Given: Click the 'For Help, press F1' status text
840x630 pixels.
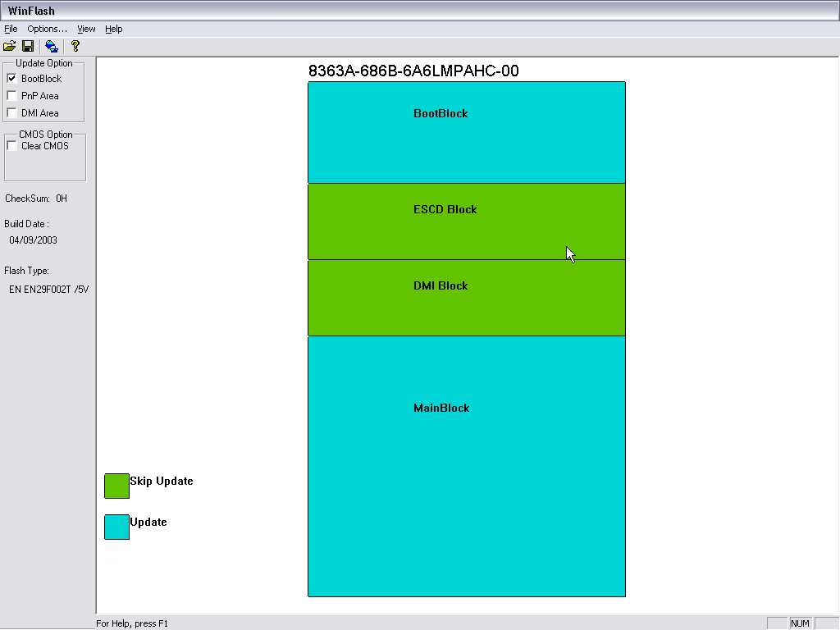Looking at the screenshot, I should 132,623.
